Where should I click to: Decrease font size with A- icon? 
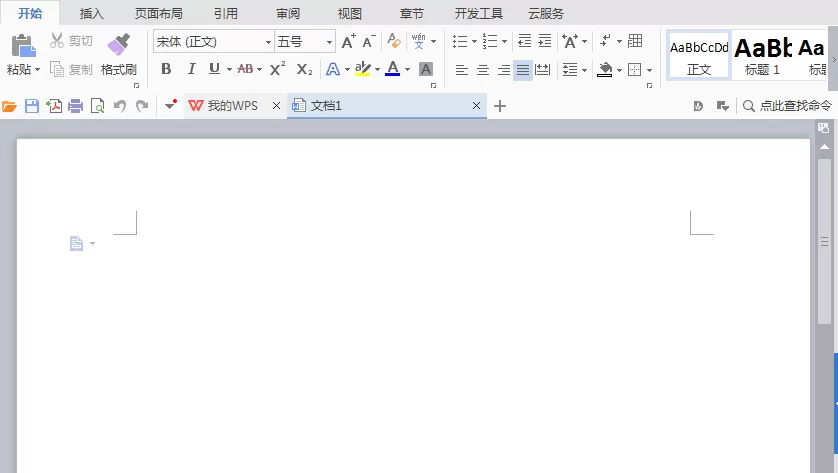point(369,41)
